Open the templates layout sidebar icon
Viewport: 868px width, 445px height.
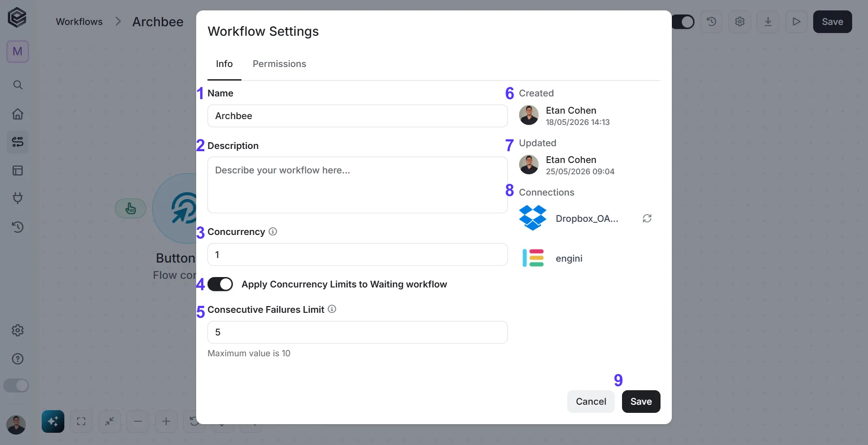point(18,171)
